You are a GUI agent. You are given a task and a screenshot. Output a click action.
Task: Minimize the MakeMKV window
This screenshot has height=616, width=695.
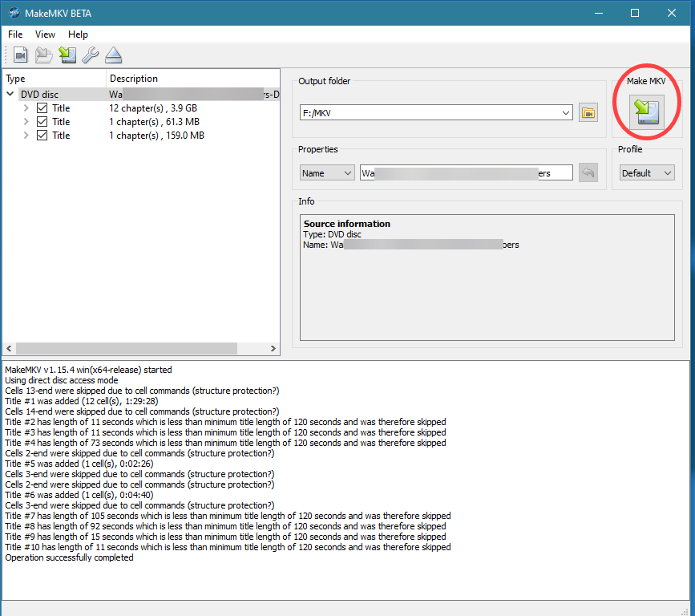click(x=599, y=13)
